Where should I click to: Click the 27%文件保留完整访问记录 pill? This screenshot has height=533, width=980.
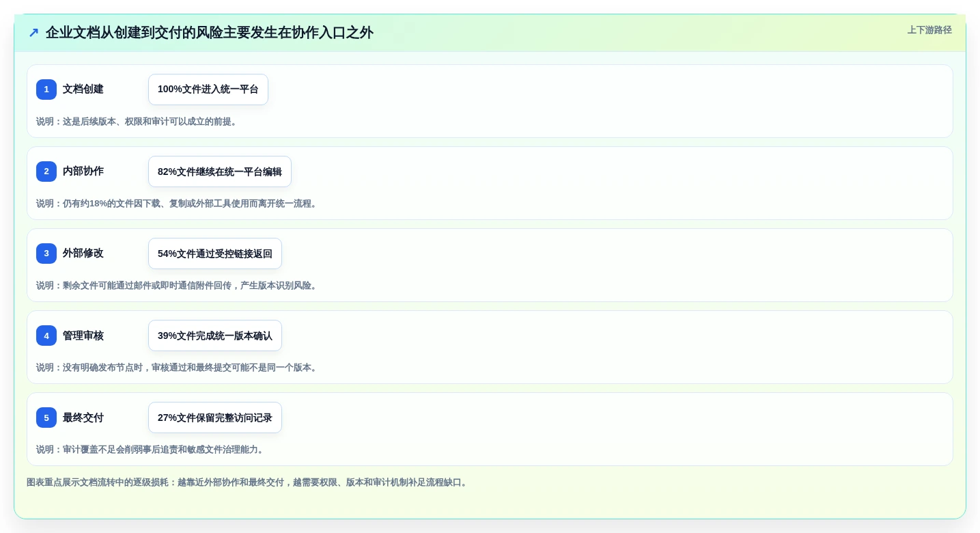tap(215, 418)
